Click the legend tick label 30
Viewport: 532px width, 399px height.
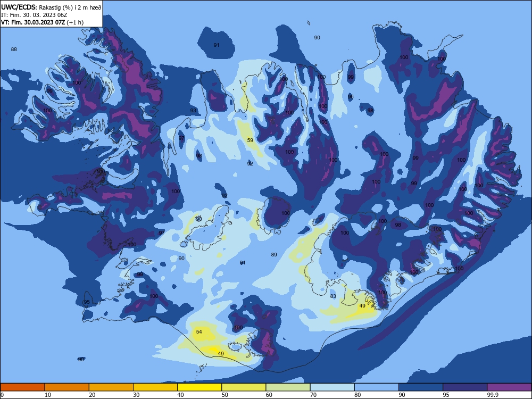pyautogui.click(x=136, y=395)
